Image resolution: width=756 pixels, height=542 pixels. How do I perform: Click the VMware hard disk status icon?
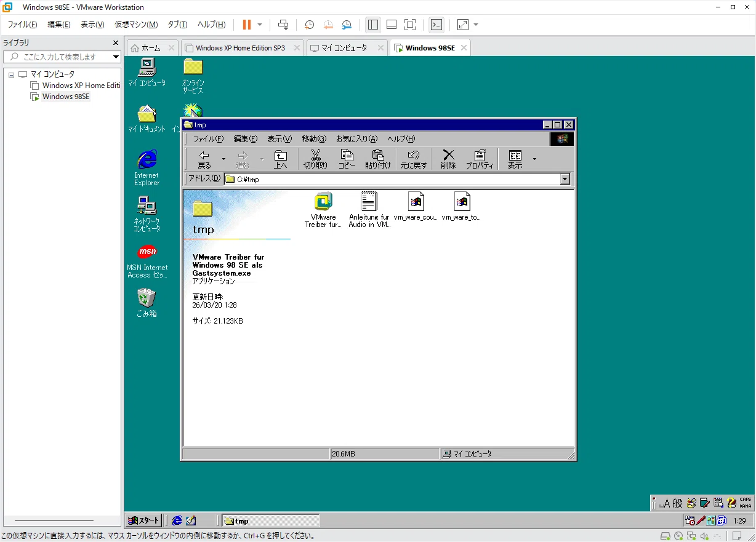pos(665,536)
